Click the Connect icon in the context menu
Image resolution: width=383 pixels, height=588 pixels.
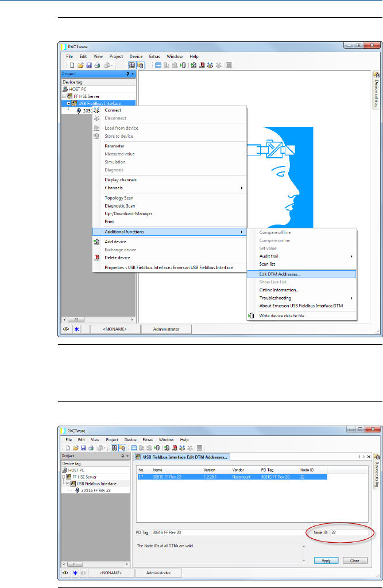point(96,110)
